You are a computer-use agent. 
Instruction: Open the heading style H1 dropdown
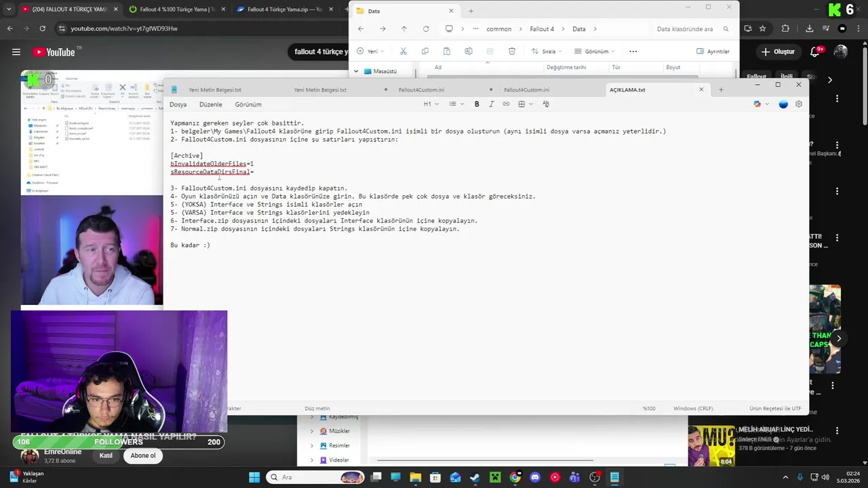(431, 104)
